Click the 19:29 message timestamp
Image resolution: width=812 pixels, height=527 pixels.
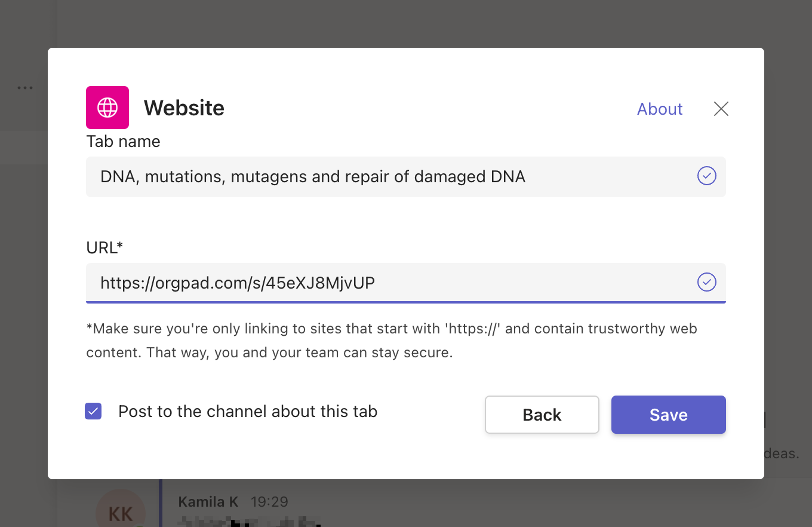269,502
